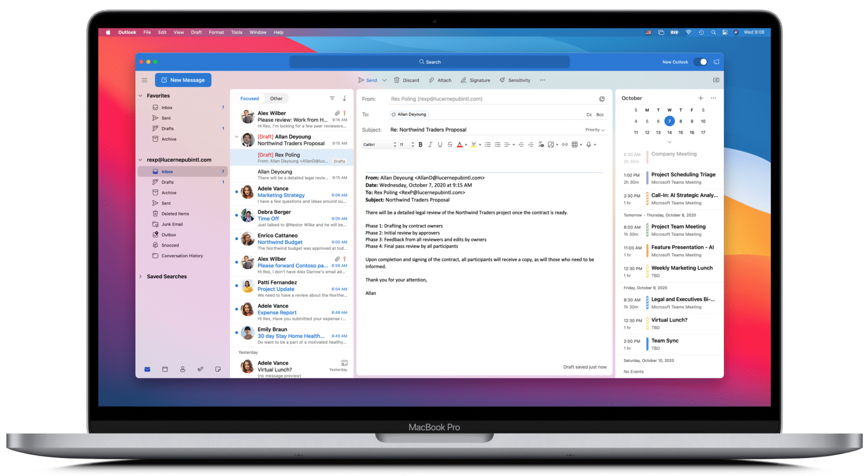Clear text formatting
Viewport: 868px width, 476px height.
pyautogui.click(x=541, y=145)
